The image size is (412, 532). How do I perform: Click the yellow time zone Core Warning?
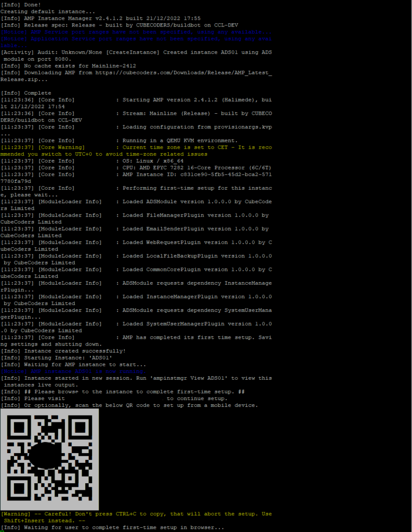tap(136, 151)
